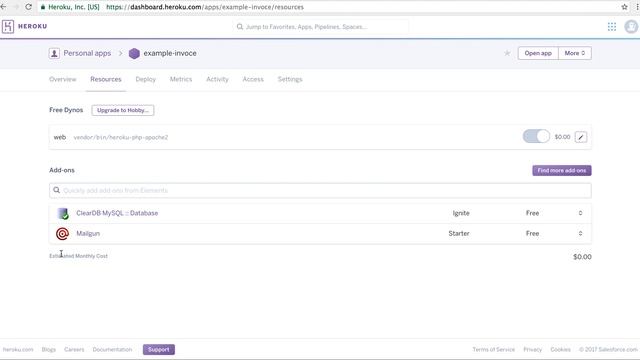The height and width of the screenshot is (360, 640).
Task: Expand Mailgun plan options arrows
Action: coord(580,233)
